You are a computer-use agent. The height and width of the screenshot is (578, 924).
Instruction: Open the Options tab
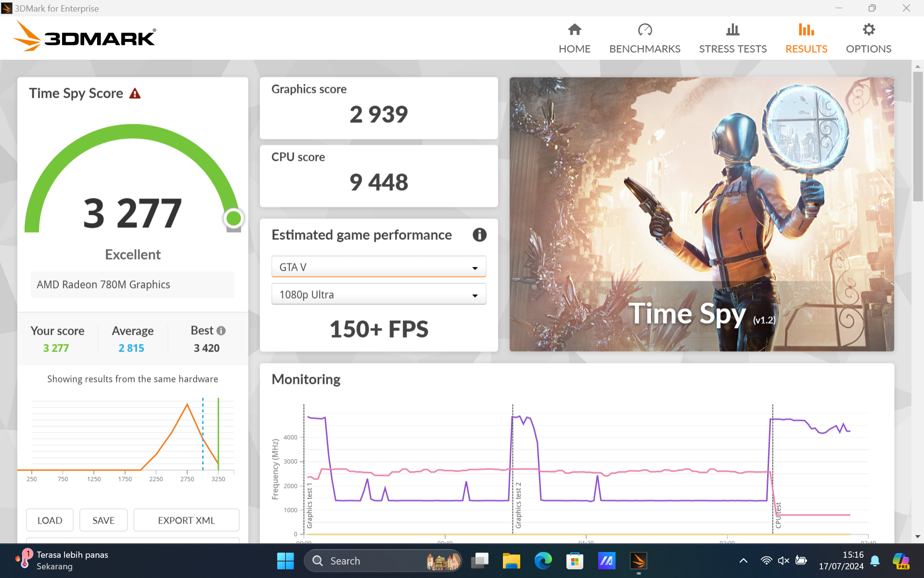click(868, 39)
